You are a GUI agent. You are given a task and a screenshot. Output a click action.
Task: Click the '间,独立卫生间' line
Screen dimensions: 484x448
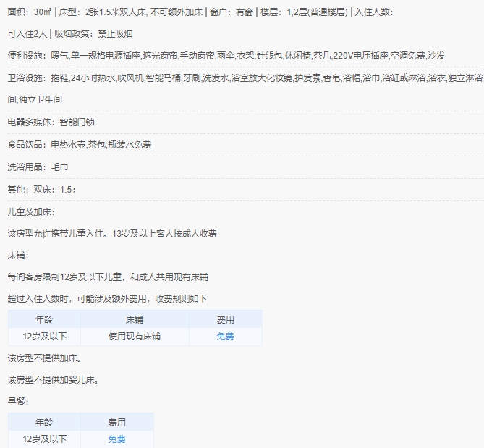tap(35, 100)
